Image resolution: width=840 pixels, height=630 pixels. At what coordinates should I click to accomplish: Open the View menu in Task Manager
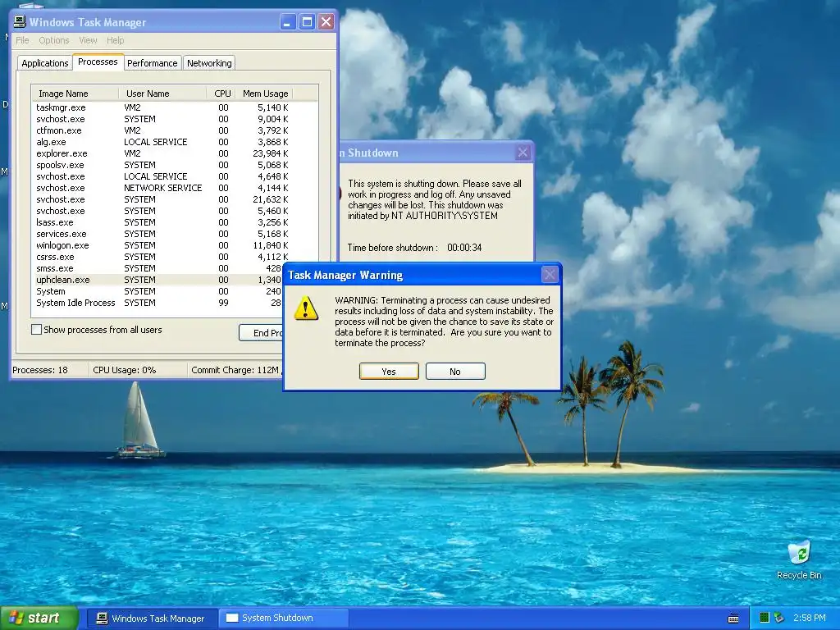point(88,40)
